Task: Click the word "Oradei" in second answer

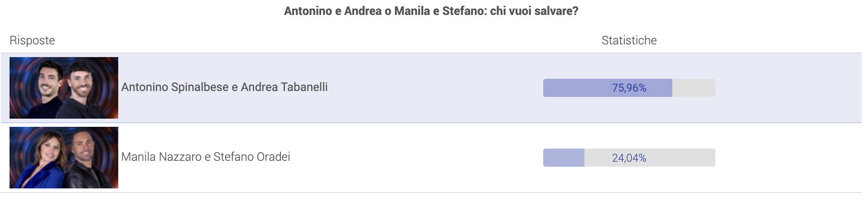Action: click(274, 157)
